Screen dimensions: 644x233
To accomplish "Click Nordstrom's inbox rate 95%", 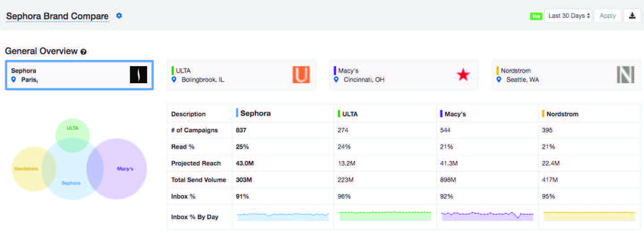I will click(548, 196).
